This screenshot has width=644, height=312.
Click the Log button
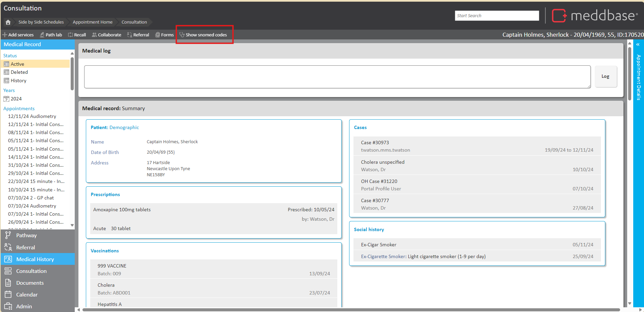(x=605, y=76)
